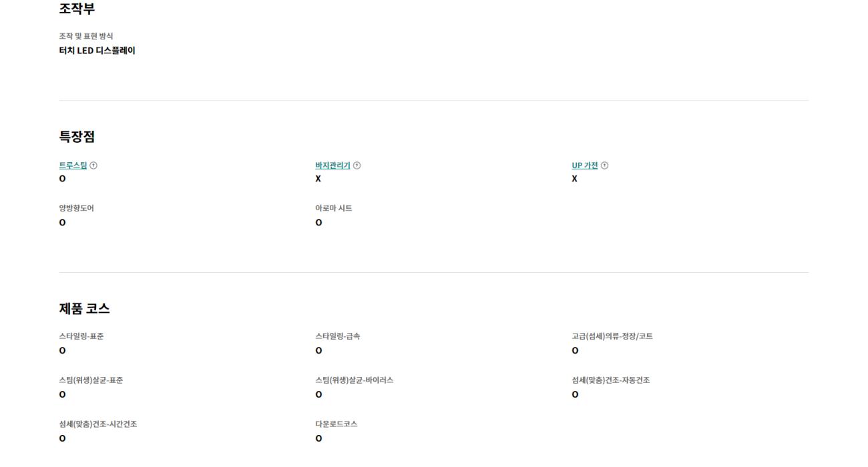Viewport: 868px width, 467px height.
Task: Click the info icon beside UP 가전
Action: (x=604, y=165)
